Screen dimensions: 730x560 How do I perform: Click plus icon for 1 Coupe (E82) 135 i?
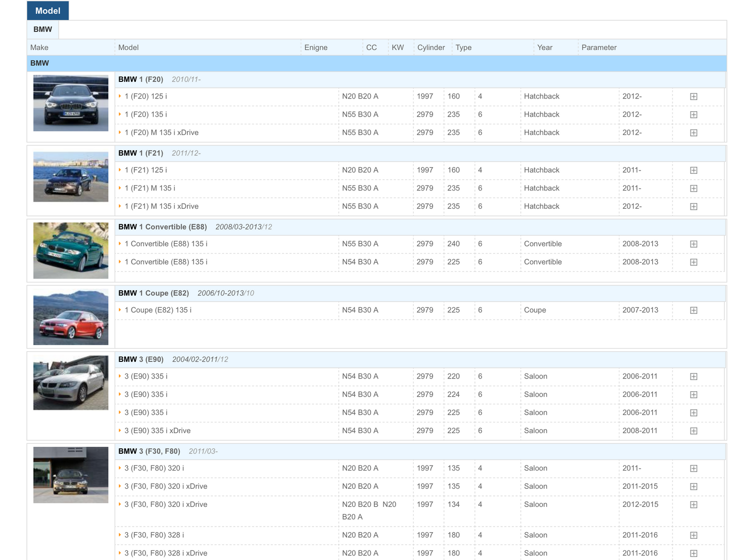694,310
